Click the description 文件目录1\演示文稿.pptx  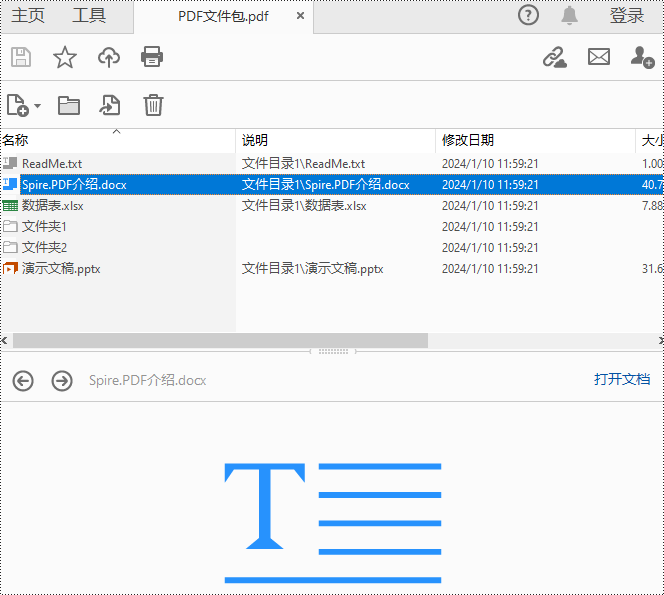click(x=313, y=269)
